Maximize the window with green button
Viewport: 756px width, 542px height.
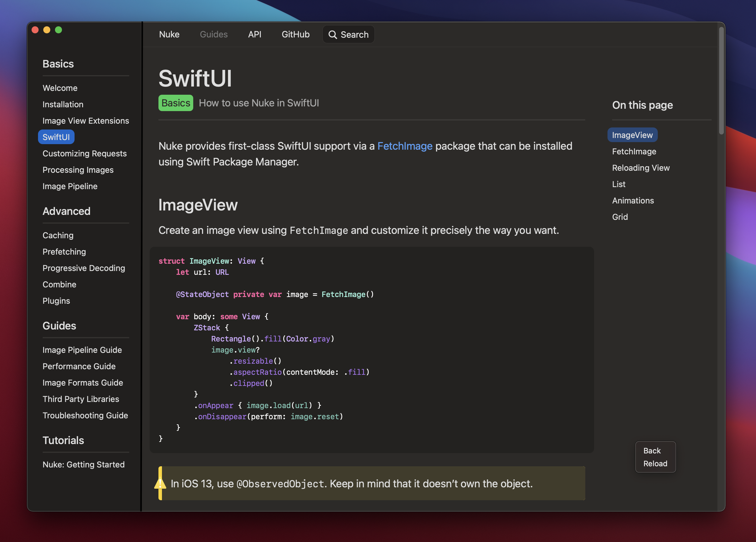coord(58,30)
